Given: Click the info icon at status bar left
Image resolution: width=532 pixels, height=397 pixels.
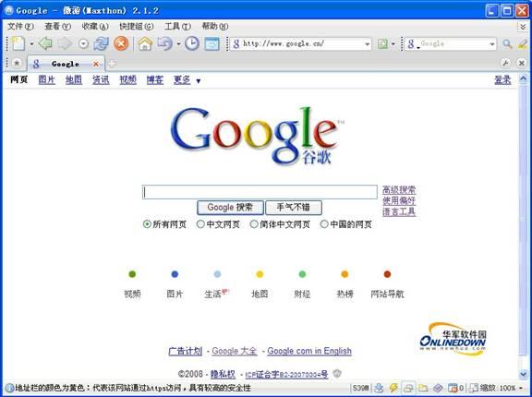Looking at the screenshot, I should tap(9, 388).
